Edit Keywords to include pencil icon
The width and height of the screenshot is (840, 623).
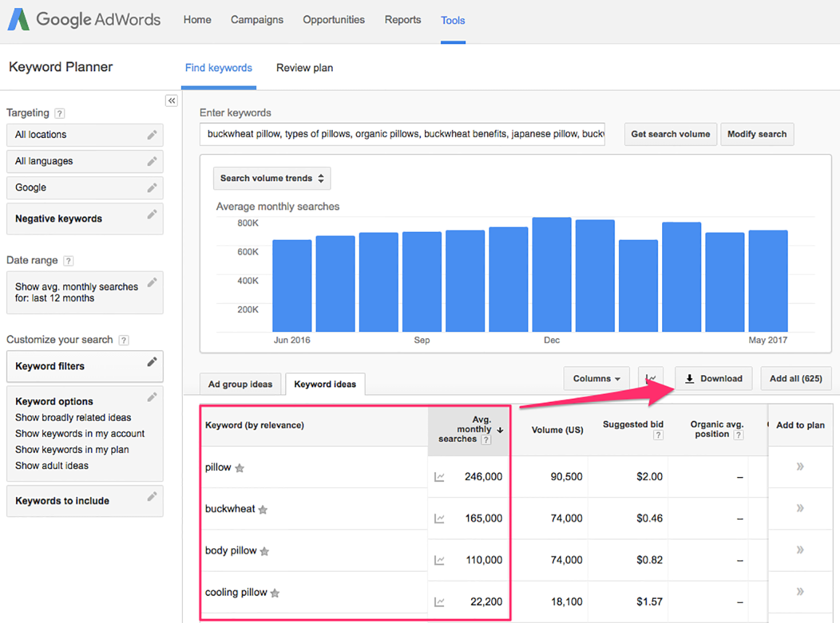[x=152, y=497]
